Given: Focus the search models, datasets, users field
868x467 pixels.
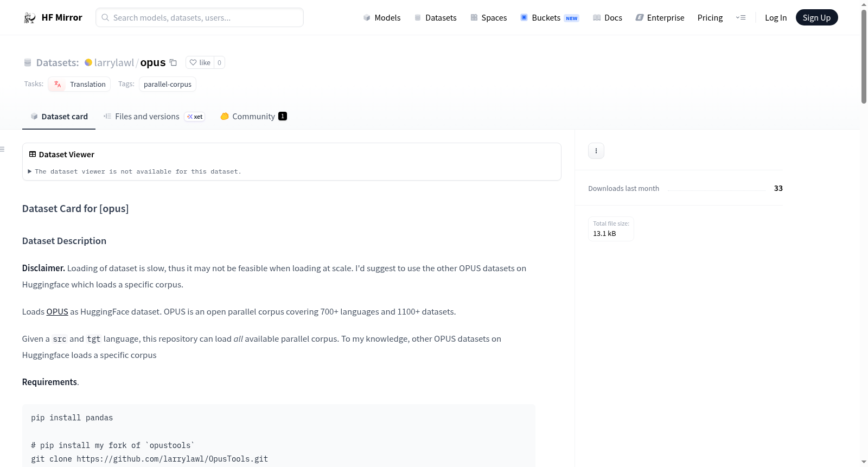Looking at the screenshot, I should pyautogui.click(x=200, y=17).
